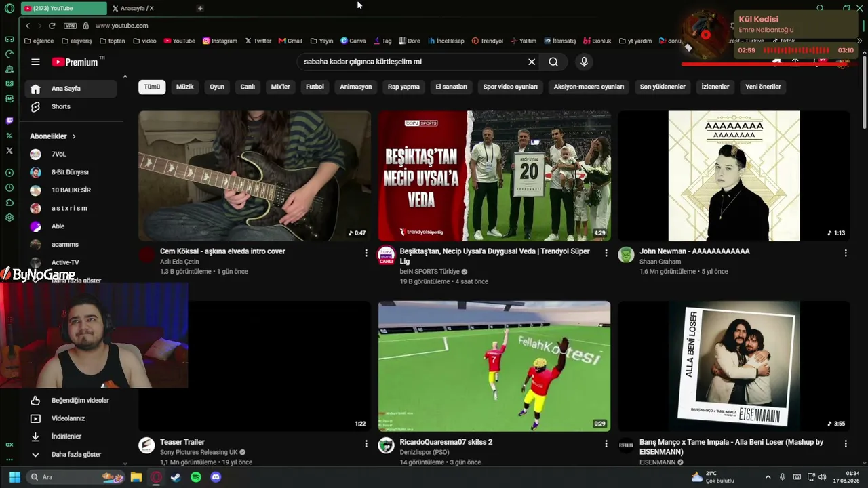Start voice search with the microphone
The width and height of the screenshot is (868, 488).
coord(584,62)
